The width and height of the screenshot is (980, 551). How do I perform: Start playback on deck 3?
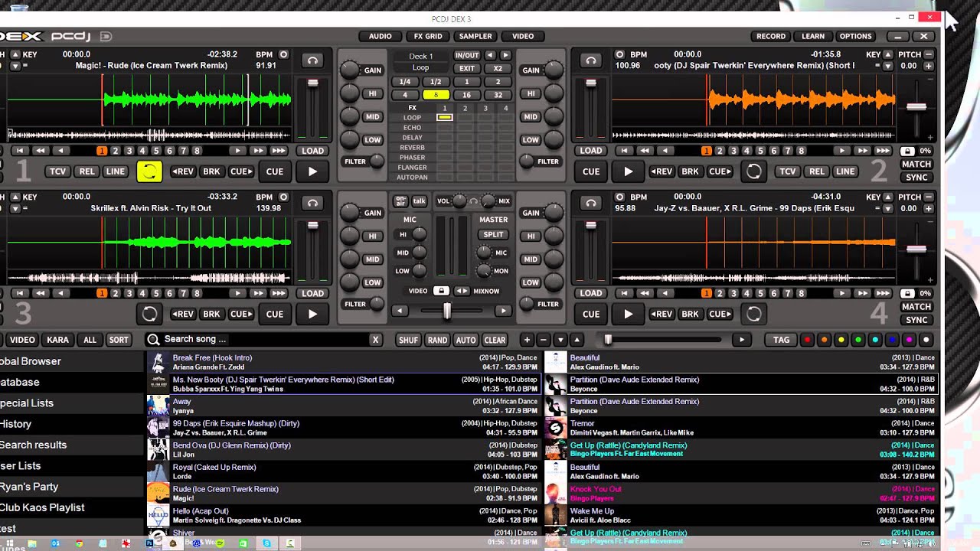pos(312,314)
